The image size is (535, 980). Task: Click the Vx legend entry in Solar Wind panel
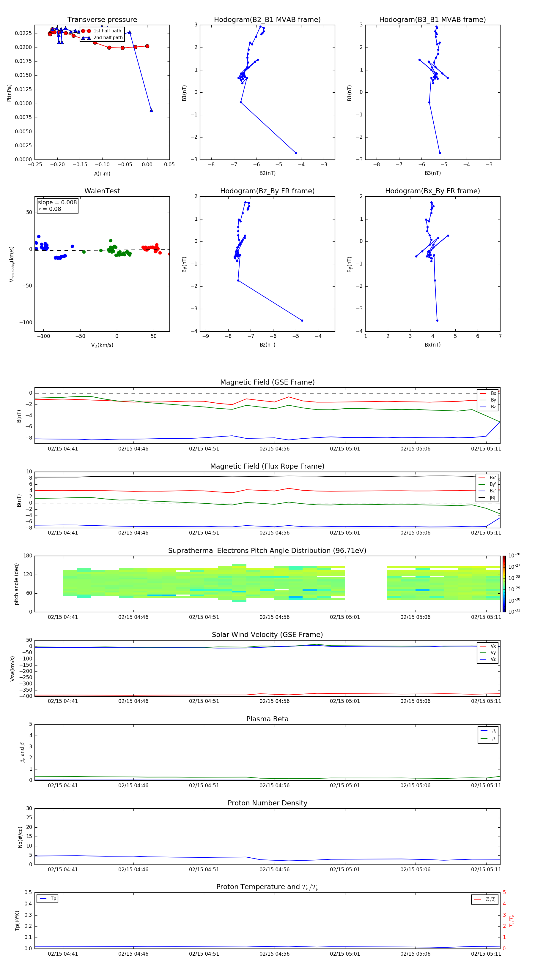(x=488, y=646)
